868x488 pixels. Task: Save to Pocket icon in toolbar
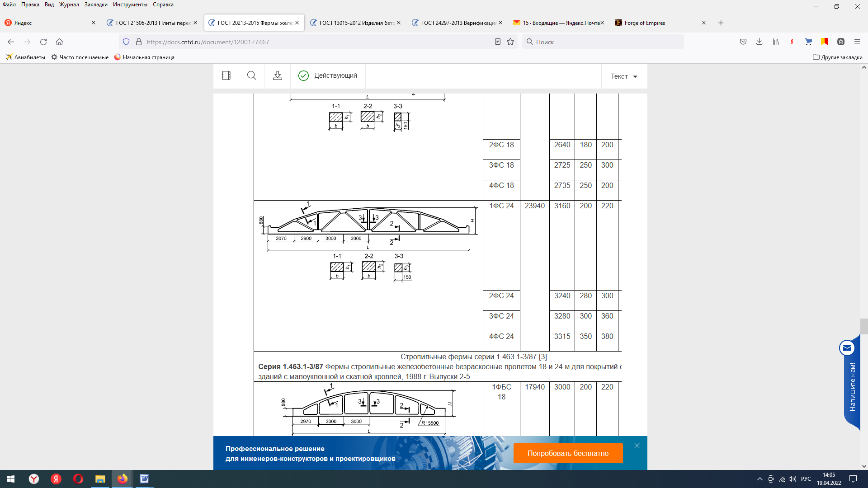(x=743, y=42)
